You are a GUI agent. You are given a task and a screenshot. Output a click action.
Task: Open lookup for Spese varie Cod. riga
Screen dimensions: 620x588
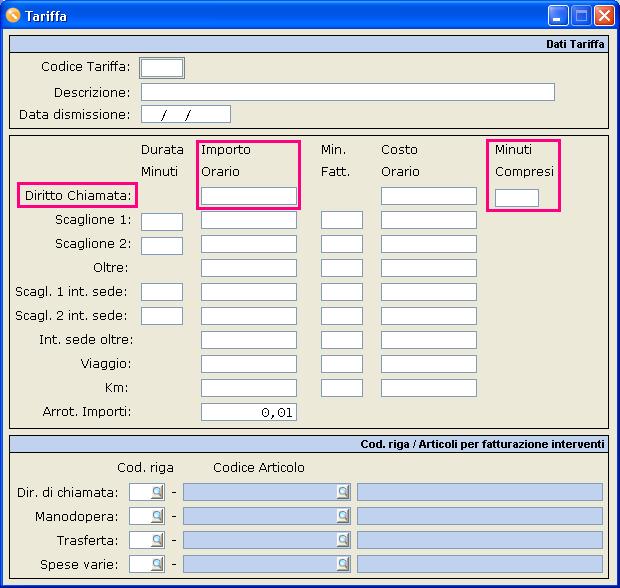pos(157,564)
